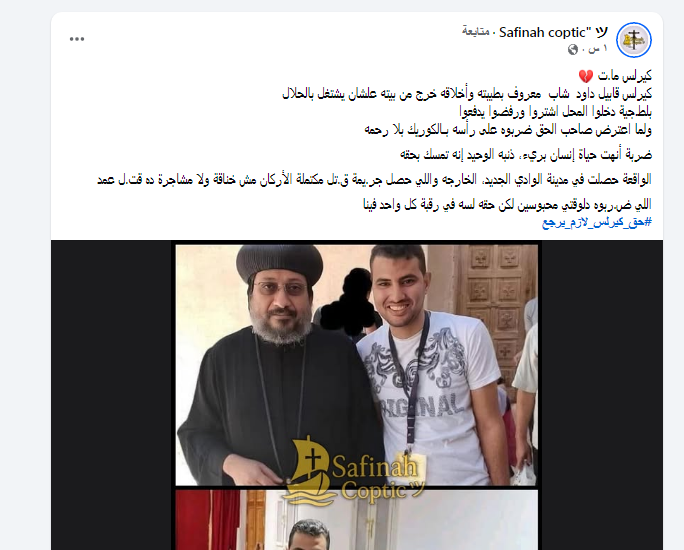Click the line starting كيرلس قابيل داود

[x=467, y=94]
